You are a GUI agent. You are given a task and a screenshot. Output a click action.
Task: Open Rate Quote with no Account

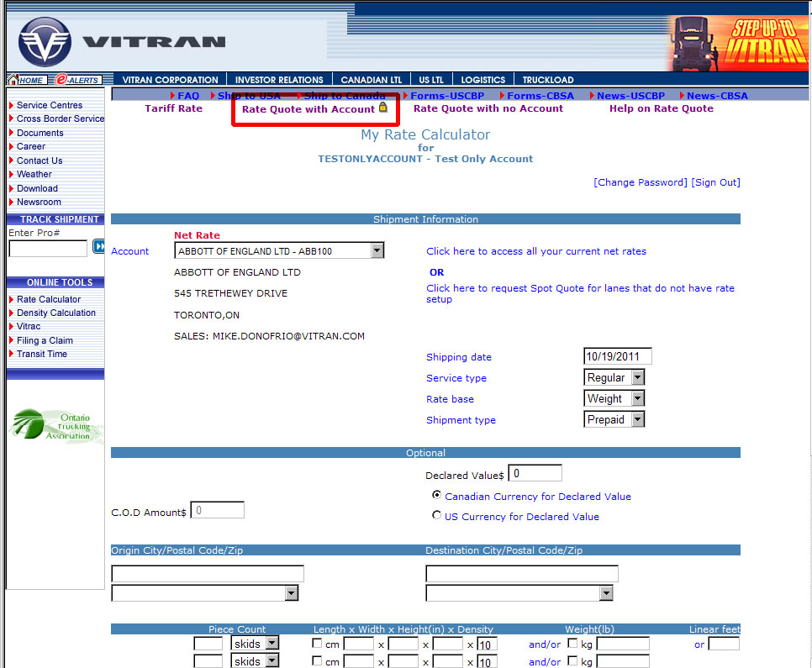[x=488, y=108]
